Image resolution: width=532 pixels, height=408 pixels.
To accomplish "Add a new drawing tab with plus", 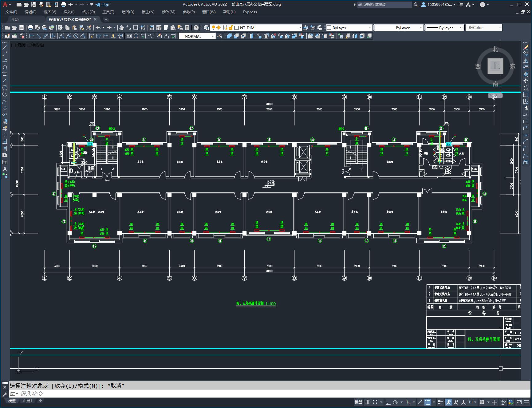I will tap(106, 19).
